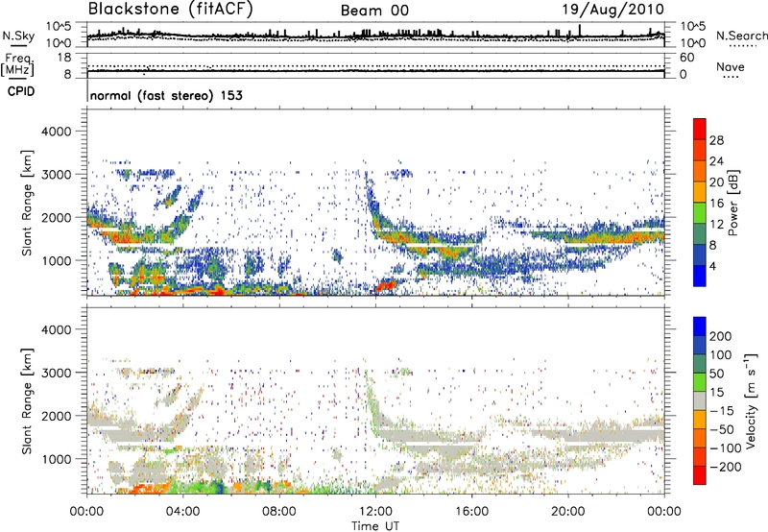Image resolution: width=768 pixels, height=532 pixels.
Task: Click the '04:00' time axis label
Action: [x=183, y=512]
